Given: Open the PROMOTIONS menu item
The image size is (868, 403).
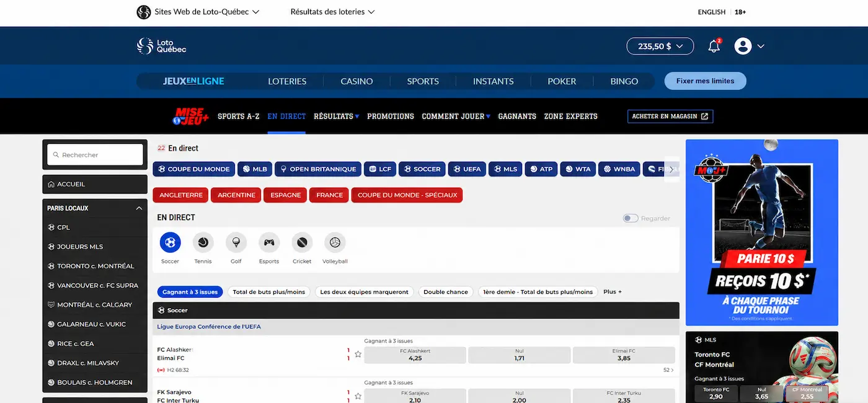Looking at the screenshot, I should 391,117.
